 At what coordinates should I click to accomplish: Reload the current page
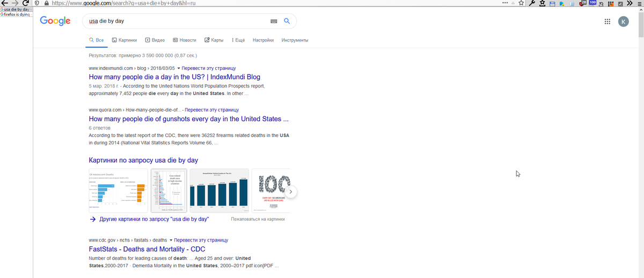coord(25,3)
